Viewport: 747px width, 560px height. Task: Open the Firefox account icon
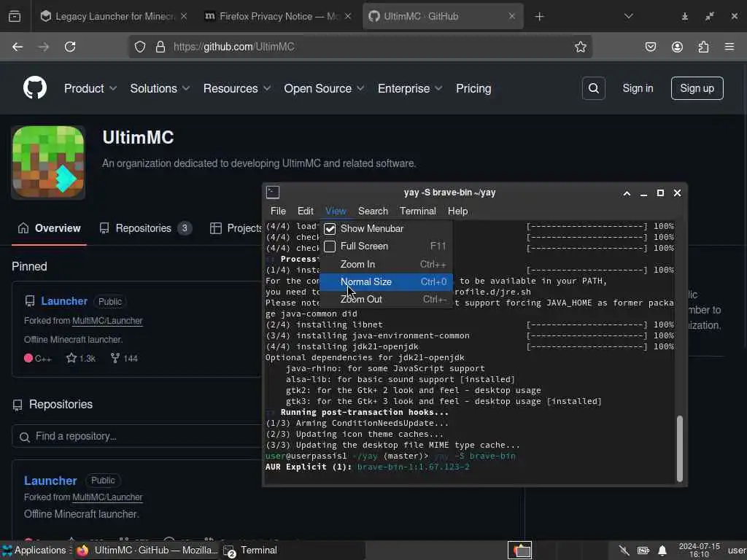click(677, 47)
